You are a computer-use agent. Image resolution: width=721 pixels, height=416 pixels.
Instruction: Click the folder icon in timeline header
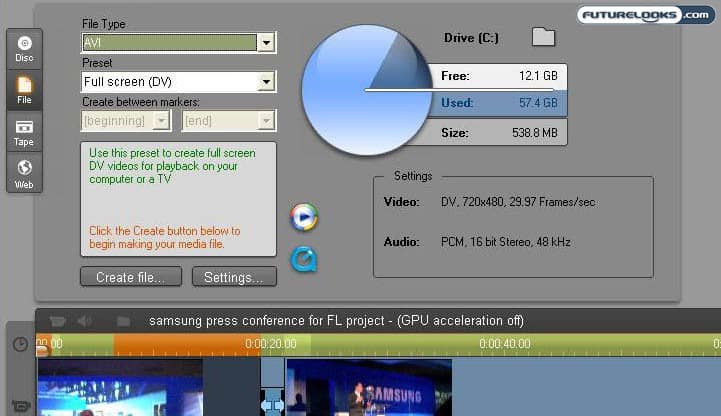click(123, 321)
